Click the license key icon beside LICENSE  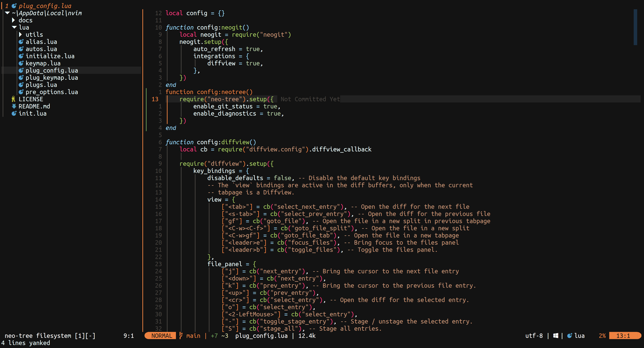click(x=14, y=99)
